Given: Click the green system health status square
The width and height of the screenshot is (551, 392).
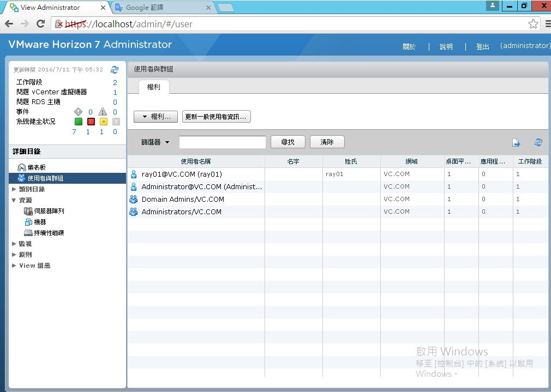Looking at the screenshot, I should [x=79, y=122].
